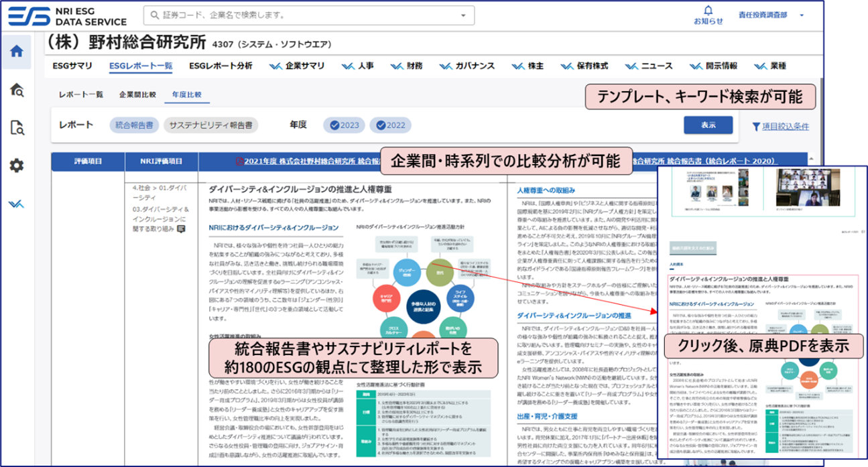868x467 pixels.
Task: Click the blue checkmark logo in sidebar
Action: tap(16, 204)
